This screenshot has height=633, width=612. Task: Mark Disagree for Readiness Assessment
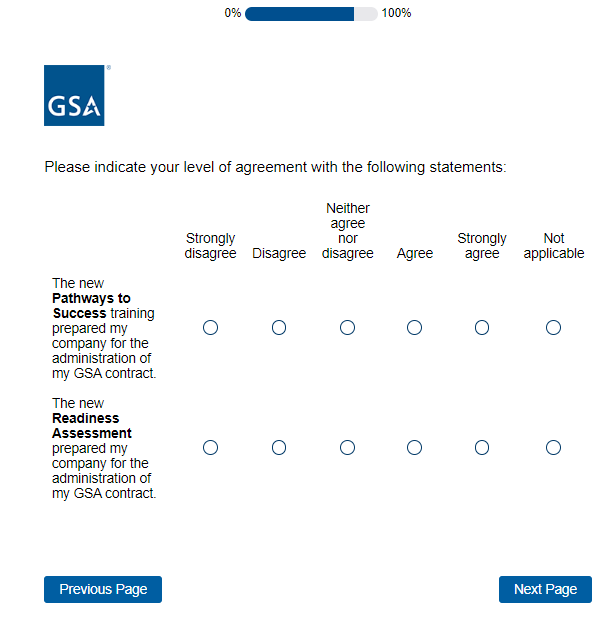pyautogui.click(x=279, y=448)
